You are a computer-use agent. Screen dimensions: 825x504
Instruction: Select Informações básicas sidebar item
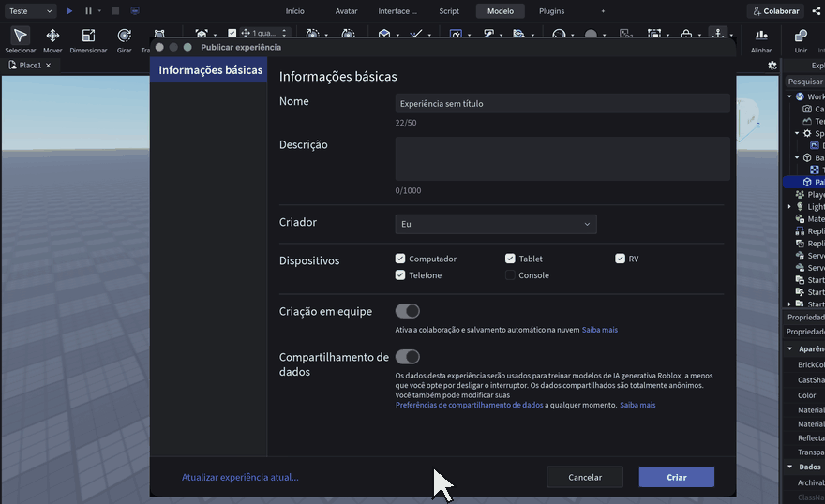click(x=209, y=70)
